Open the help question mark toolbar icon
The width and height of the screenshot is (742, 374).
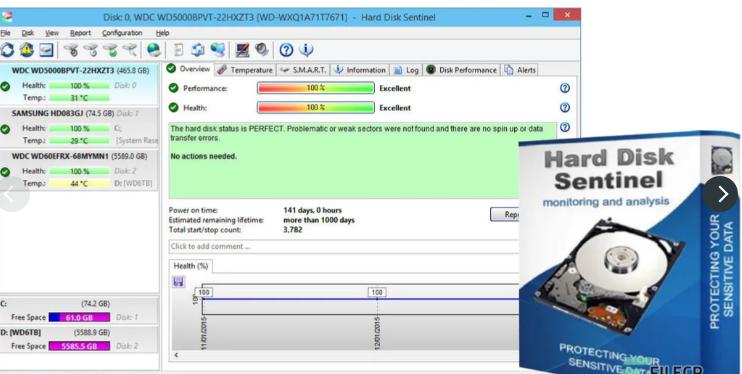pyautogui.click(x=286, y=50)
